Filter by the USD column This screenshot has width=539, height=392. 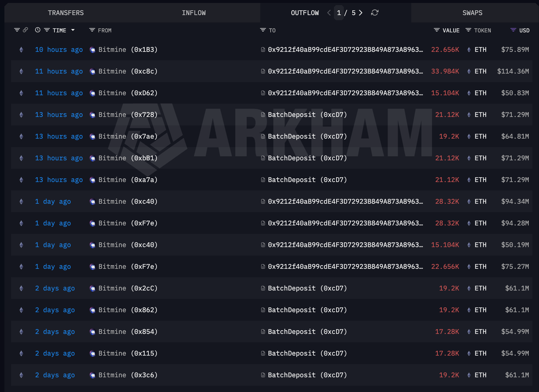(513, 30)
